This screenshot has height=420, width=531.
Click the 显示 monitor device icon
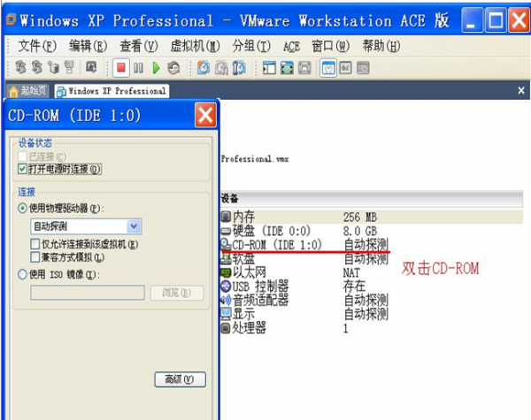coord(226,314)
